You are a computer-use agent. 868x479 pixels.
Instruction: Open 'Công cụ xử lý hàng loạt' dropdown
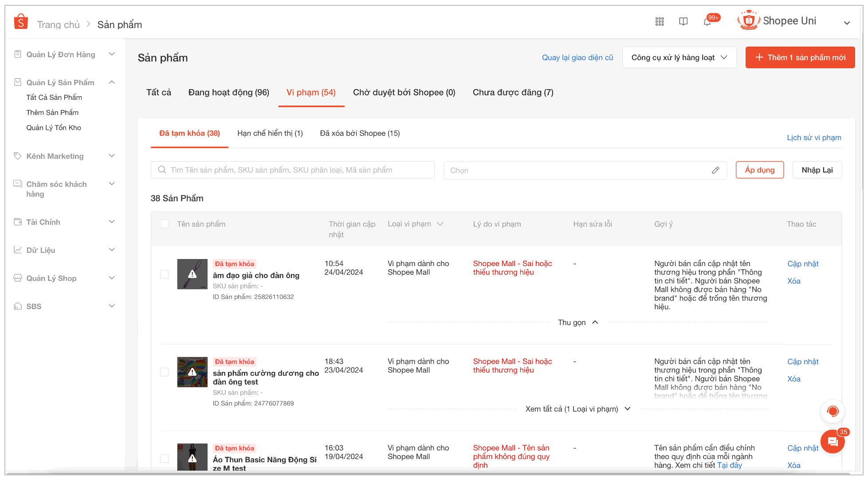pos(679,58)
